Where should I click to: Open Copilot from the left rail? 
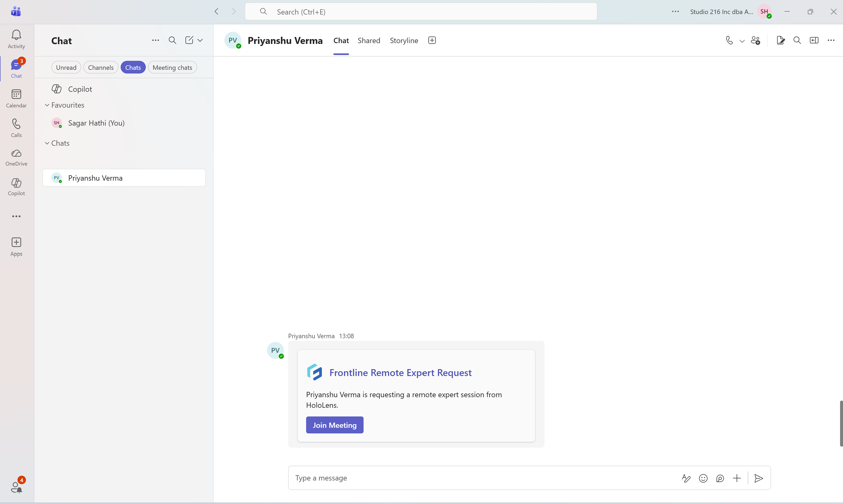16,187
